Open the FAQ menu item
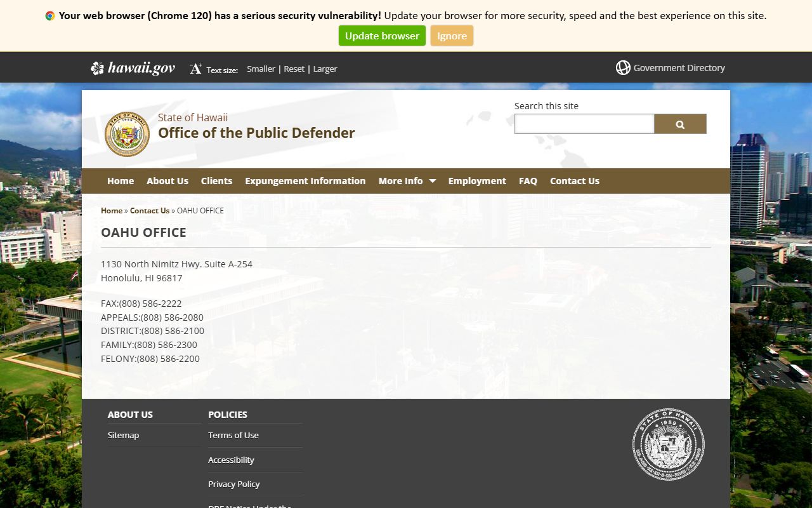 528,181
